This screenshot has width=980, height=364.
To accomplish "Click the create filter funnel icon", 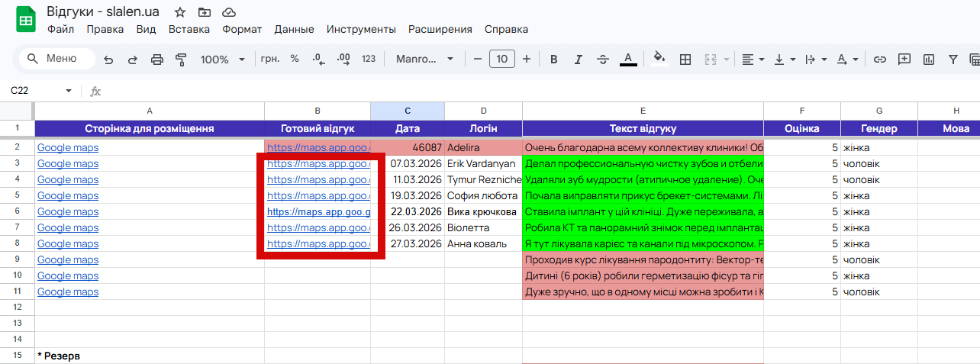I will tap(953, 59).
